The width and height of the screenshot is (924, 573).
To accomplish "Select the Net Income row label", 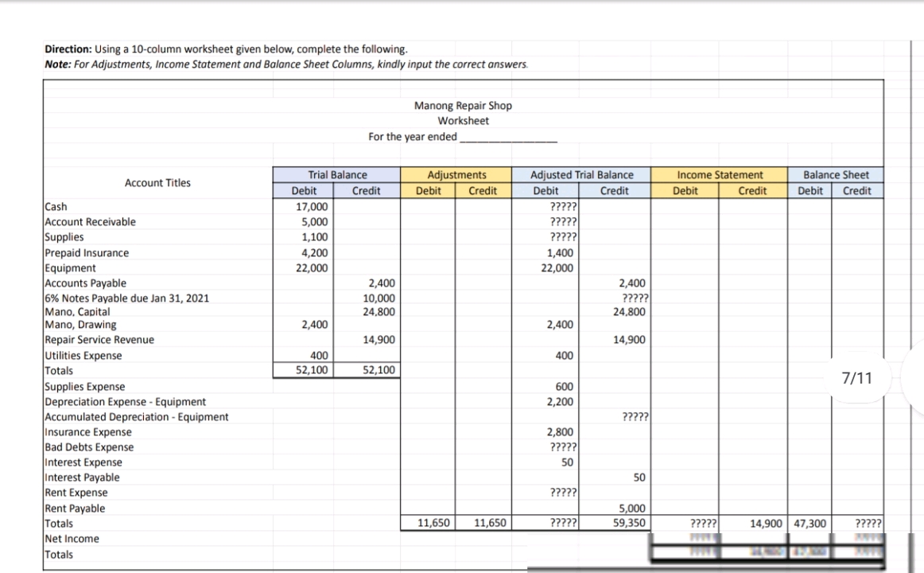I will point(72,539).
